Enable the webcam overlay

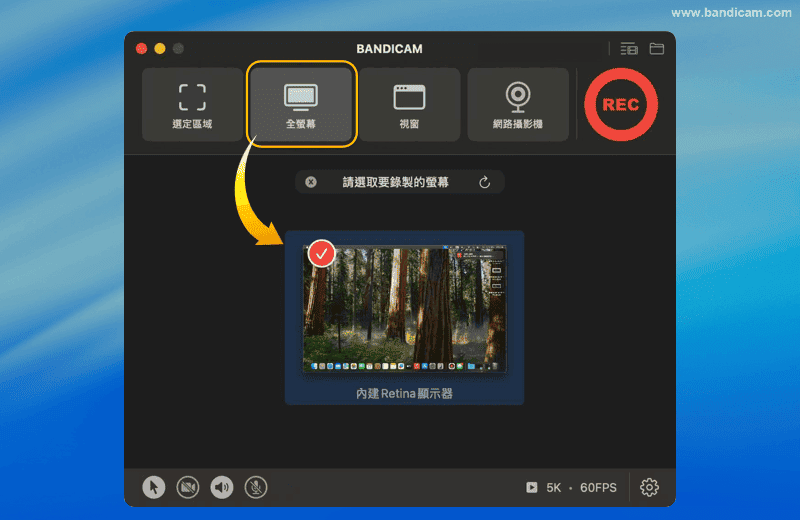click(x=188, y=487)
